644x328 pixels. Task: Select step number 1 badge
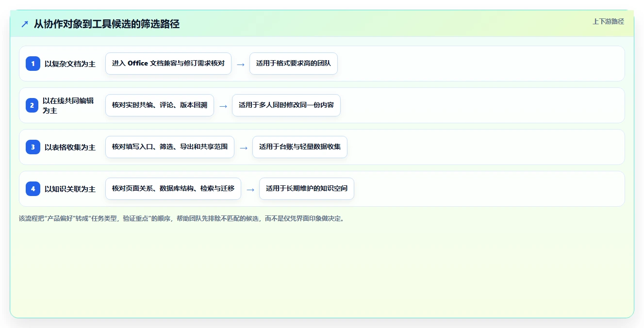click(x=33, y=64)
